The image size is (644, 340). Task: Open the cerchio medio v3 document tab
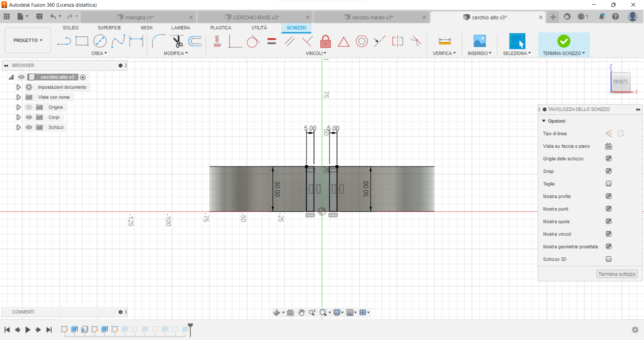(372, 17)
